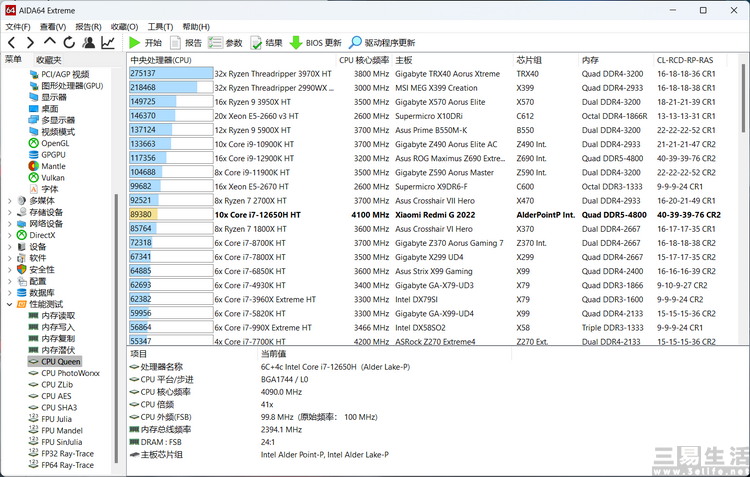This screenshot has height=477, width=750.
Task: Expand the 数据库 tree node
Action: (x=10, y=293)
